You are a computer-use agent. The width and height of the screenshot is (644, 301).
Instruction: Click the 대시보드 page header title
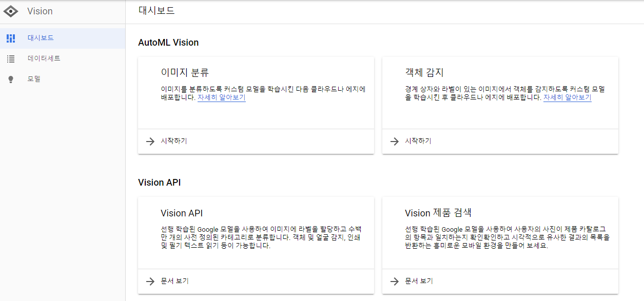(x=157, y=10)
